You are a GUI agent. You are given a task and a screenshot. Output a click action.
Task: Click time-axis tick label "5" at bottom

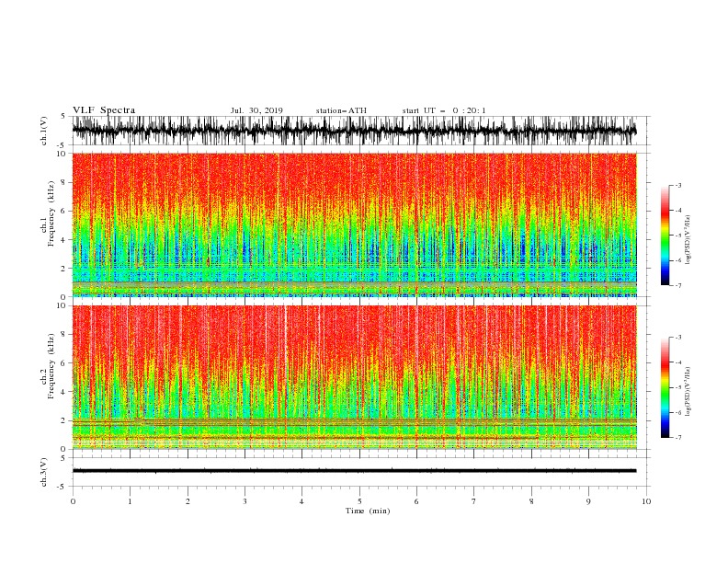[x=359, y=501]
